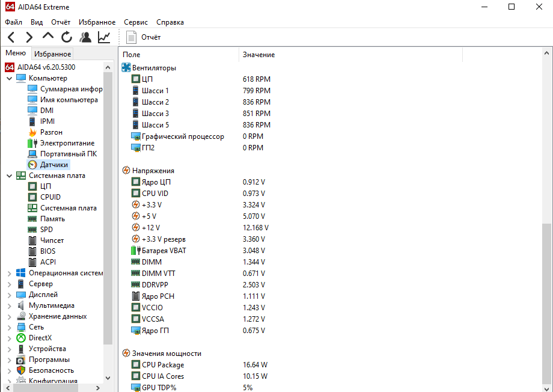Click the Отчёт report toolbar button
The image size is (553, 392).
click(143, 37)
